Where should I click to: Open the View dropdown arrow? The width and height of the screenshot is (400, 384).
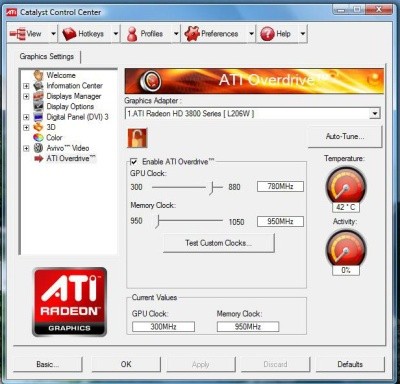[53, 34]
